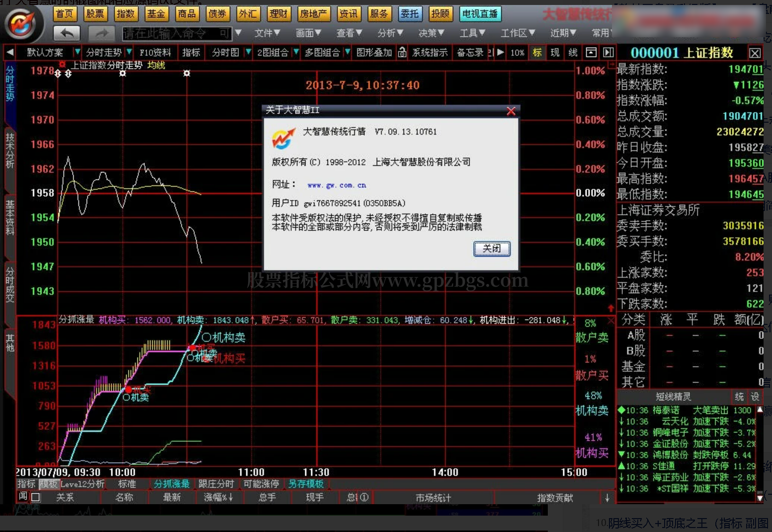Click the info circle icon next to 总
The image size is (772, 532).
[x=364, y=497]
